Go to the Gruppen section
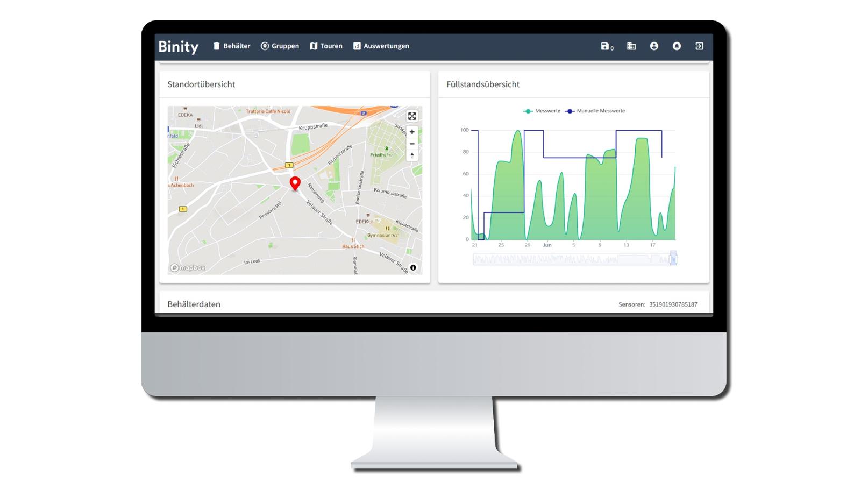The image size is (868, 489). [x=280, y=46]
